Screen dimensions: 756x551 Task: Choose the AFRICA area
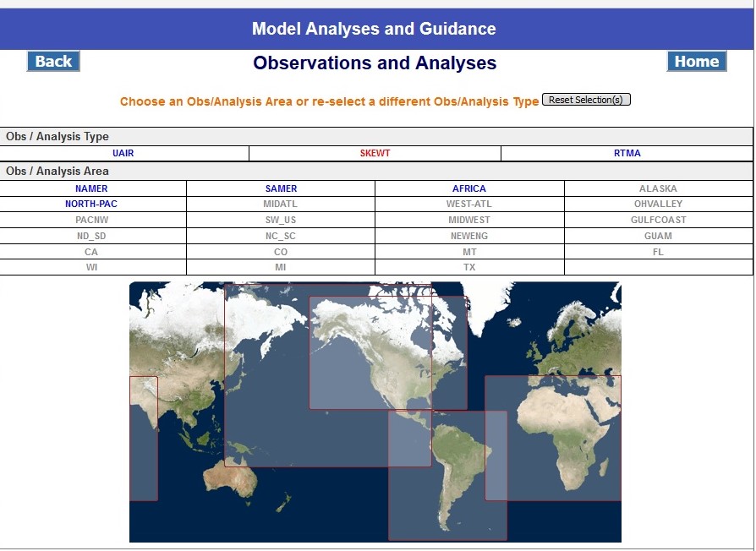tap(468, 188)
